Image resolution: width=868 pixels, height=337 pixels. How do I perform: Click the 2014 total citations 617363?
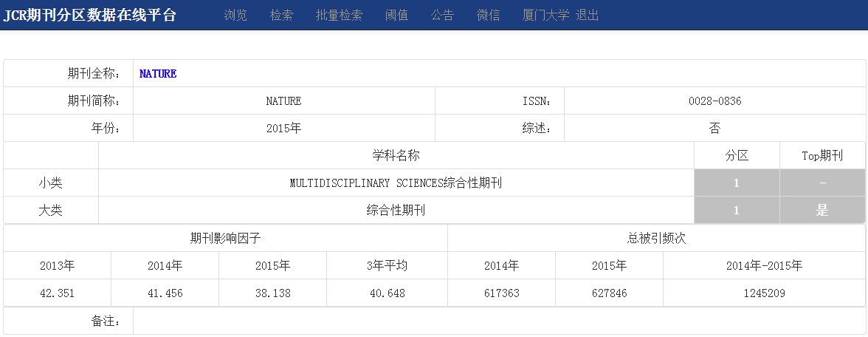point(501,293)
